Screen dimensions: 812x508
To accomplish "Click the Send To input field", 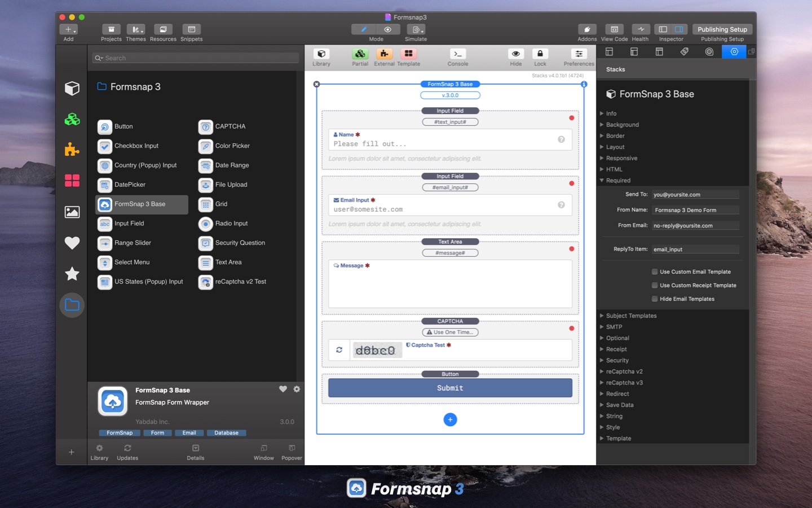I will 695,194.
